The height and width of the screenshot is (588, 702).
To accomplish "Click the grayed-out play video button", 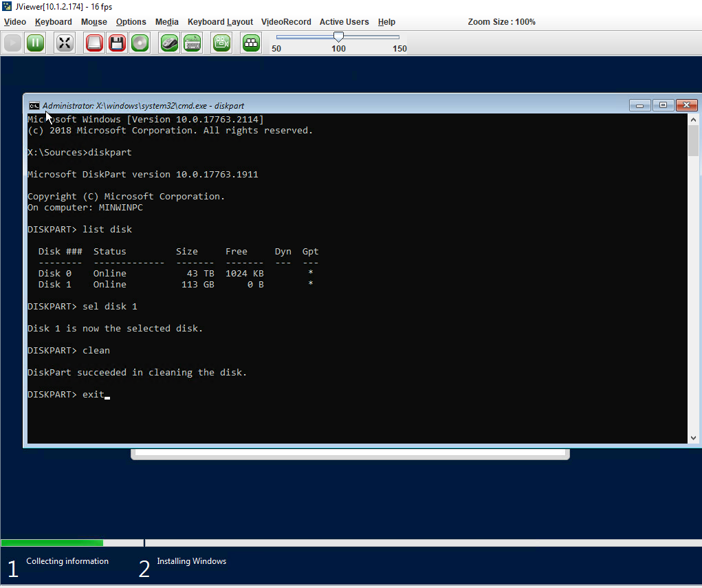I will 12,43.
